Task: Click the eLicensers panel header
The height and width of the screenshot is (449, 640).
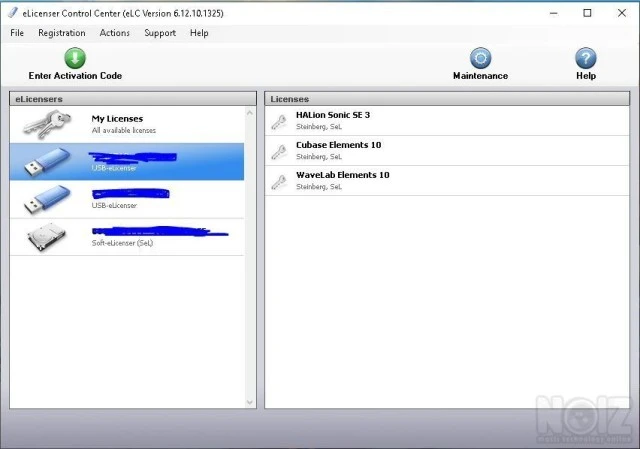Action: [x=133, y=99]
